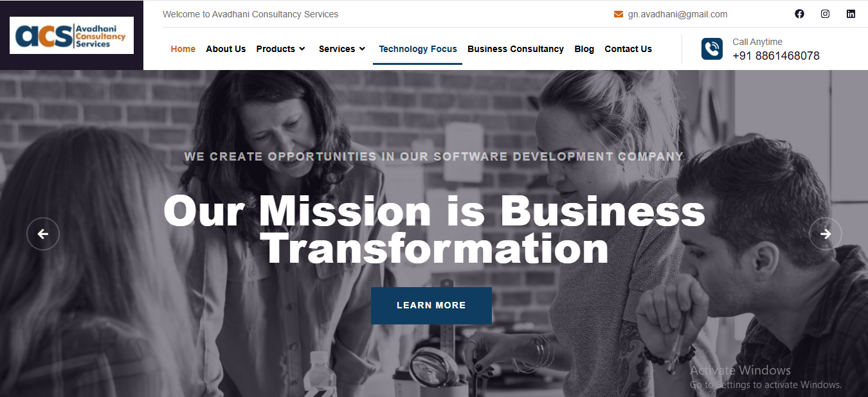Open the LinkedIn icon link
Screen dimensions: 868x397
(851, 14)
